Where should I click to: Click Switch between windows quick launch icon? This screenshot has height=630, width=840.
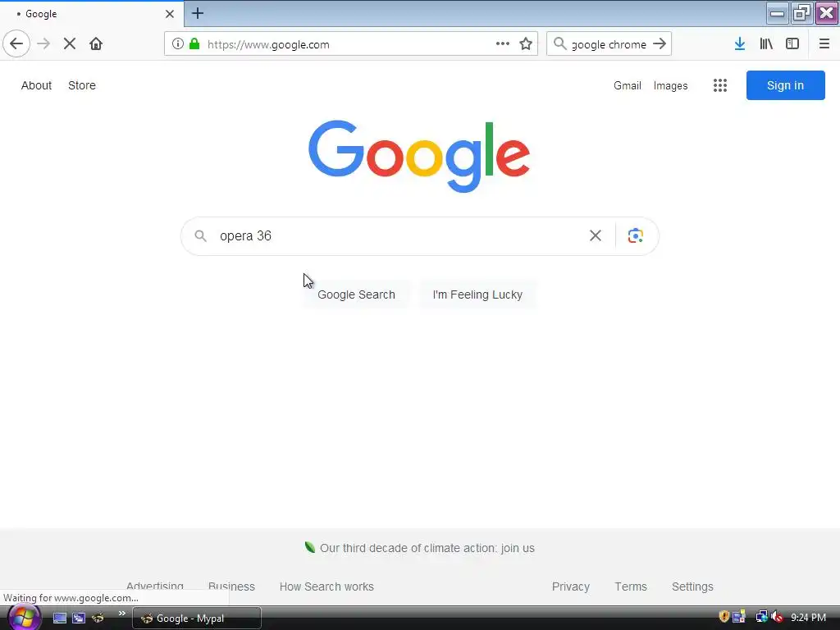pyautogui.click(x=79, y=619)
